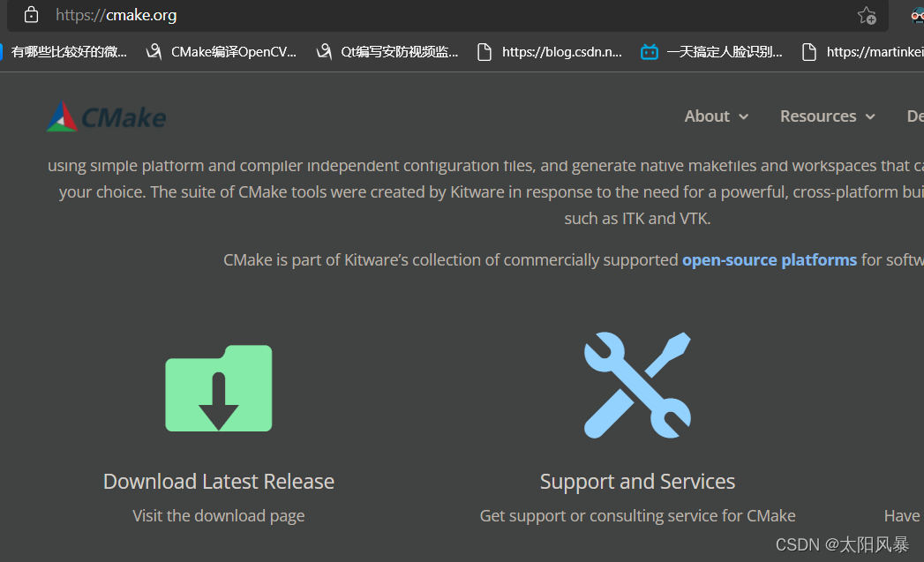Click the green download folder icon
Viewport: 924px width, 562px height.
click(219, 387)
